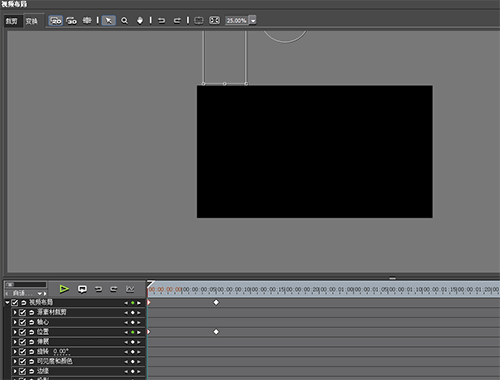Click the center layout icon in toolbar

coord(199,21)
